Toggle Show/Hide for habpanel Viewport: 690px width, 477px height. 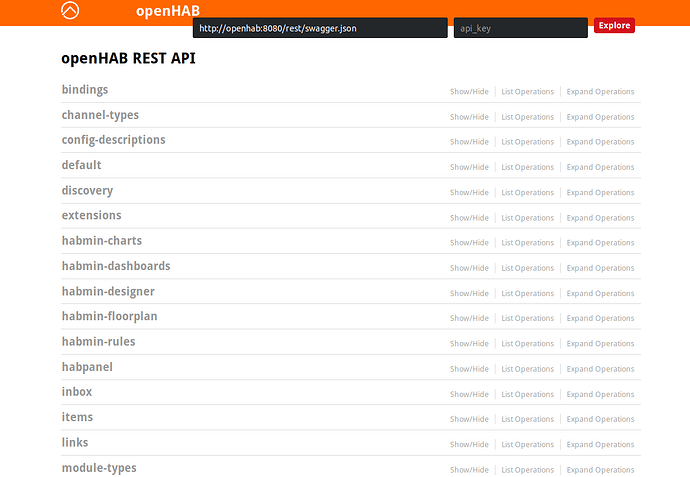tap(469, 369)
